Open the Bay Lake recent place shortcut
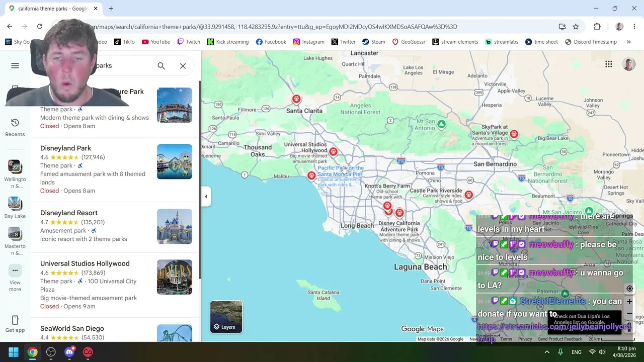 tap(15, 207)
